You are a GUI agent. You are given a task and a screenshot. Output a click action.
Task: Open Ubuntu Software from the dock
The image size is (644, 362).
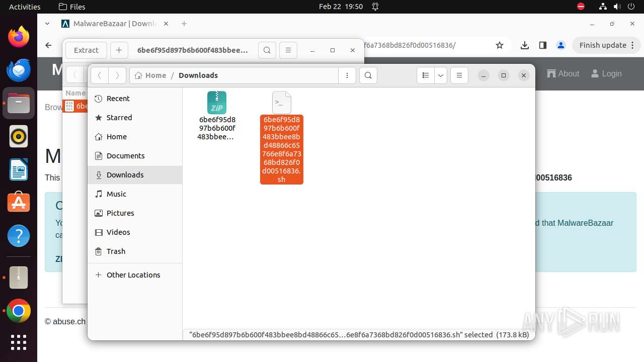click(19, 203)
